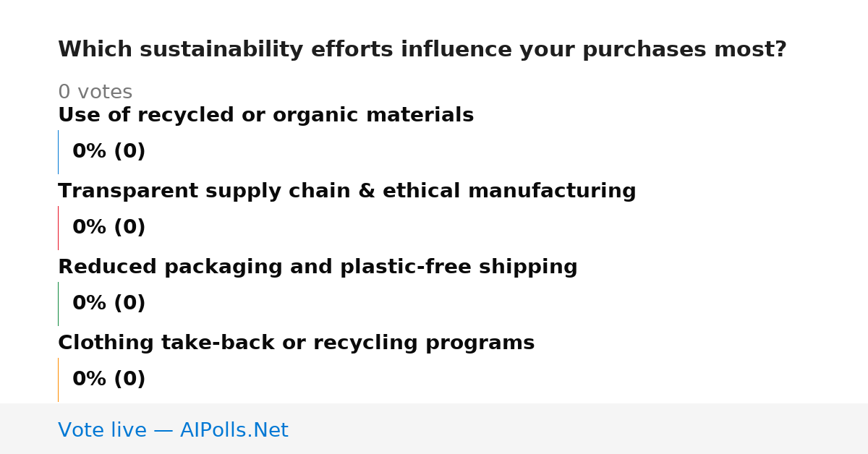
Task: Open the 'Vote live — AIPolls.Net' link
Action: pos(173,431)
